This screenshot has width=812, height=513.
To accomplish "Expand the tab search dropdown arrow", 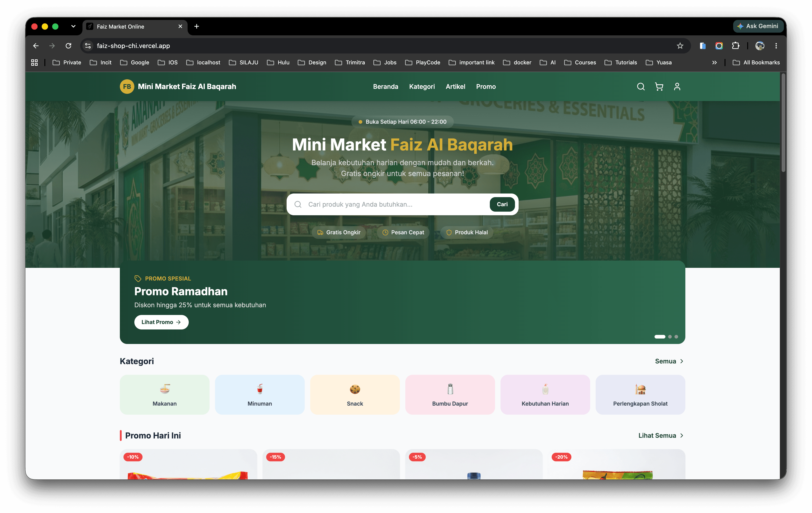I will coord(73,26).
